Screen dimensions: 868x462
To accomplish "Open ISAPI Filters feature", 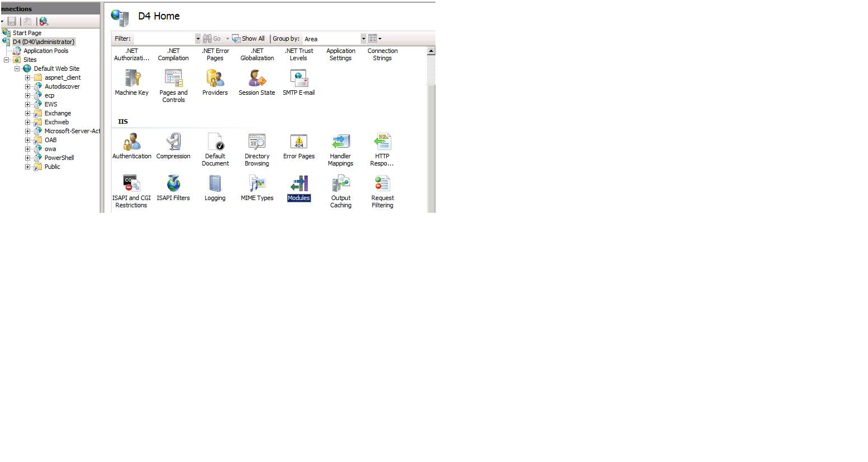I will point(173,184).
